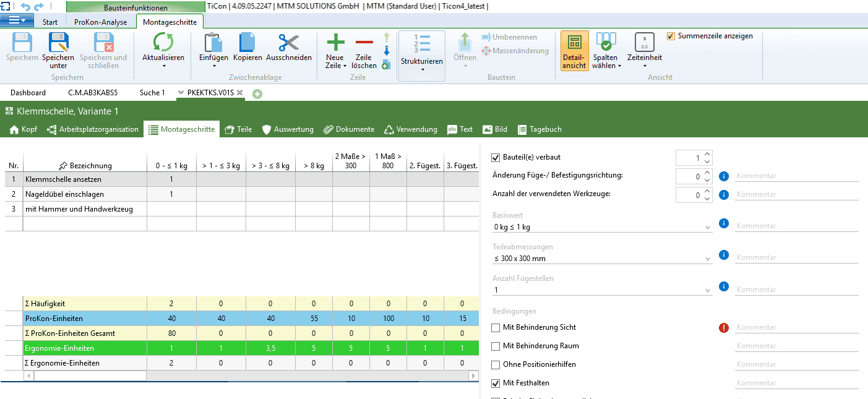Screen dimensions: 868x399
Task: Click the red warning icon beside Behinderung Sicht
Action: coord(724,328)
